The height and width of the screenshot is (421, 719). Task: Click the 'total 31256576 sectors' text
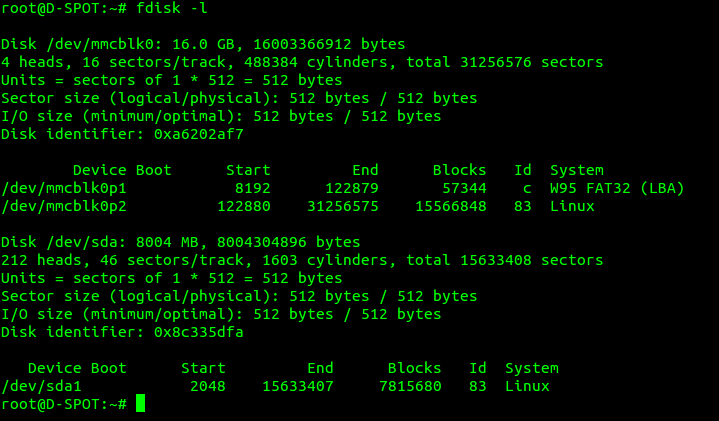point(504,62)
